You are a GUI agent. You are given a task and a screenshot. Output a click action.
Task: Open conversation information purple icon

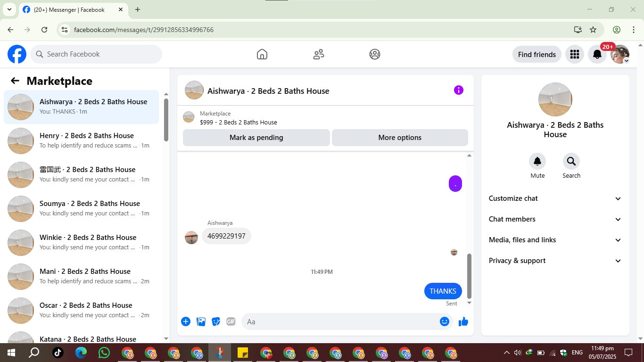[x=459, y=90]
